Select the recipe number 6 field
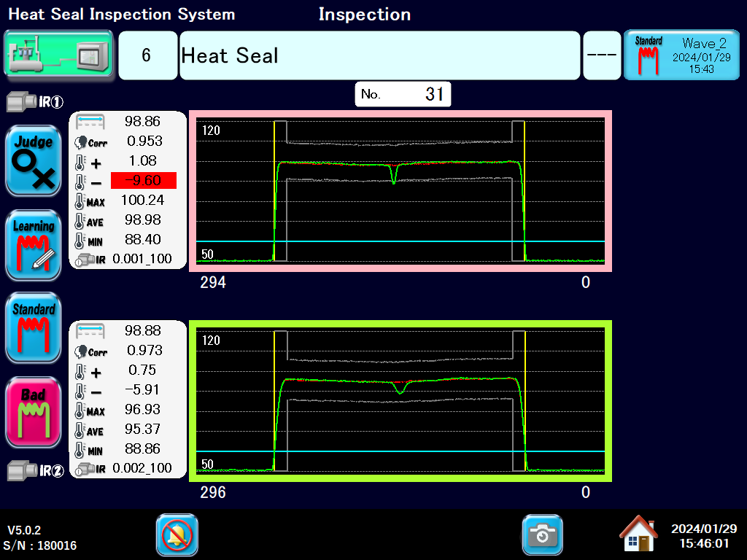The width and height of the screenshot is (747, 560). pos(147,55)
